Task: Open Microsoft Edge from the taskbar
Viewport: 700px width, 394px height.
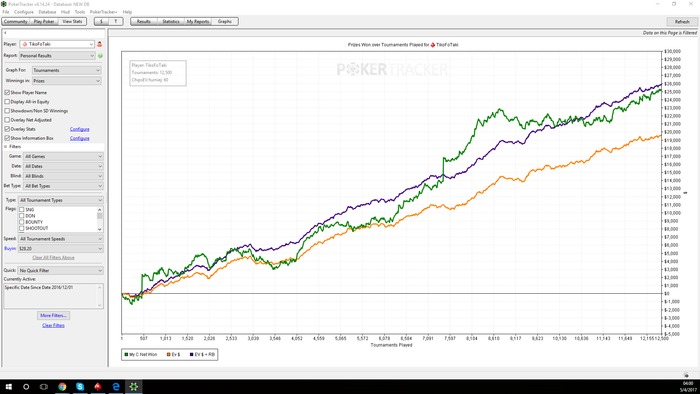Action: point(116,387)
